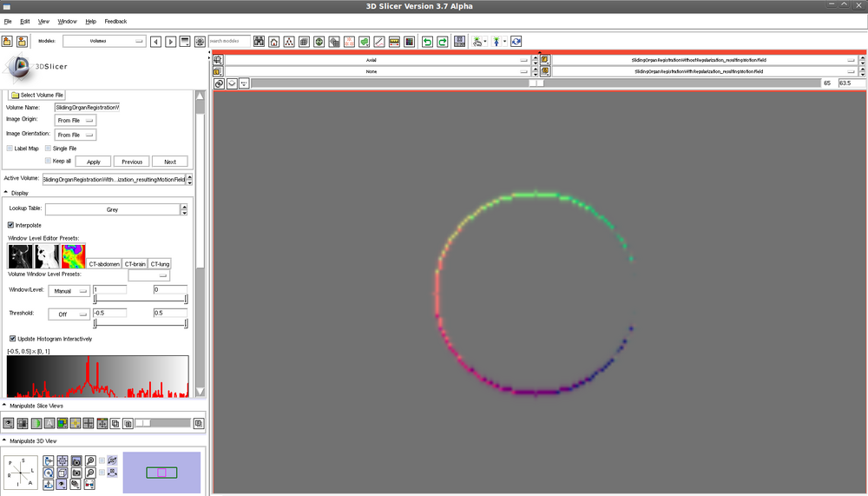Click the Save Scene icon in the toolbar

(22, 42)
